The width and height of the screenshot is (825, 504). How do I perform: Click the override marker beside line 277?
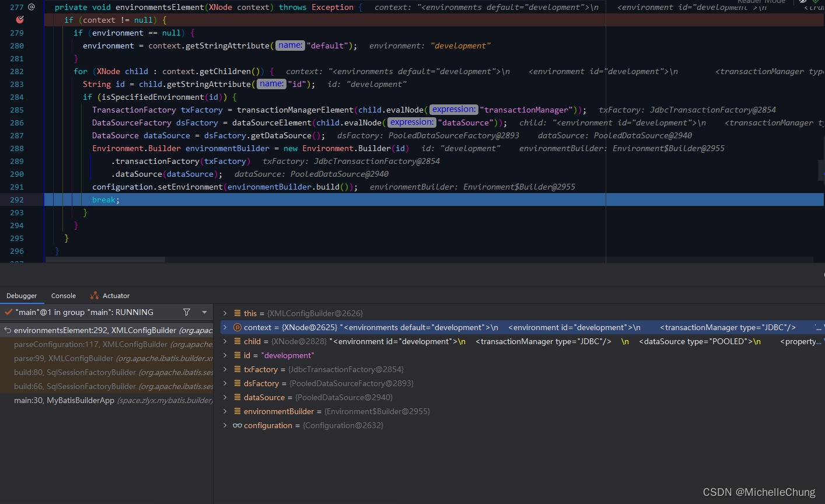click(32, 7)
